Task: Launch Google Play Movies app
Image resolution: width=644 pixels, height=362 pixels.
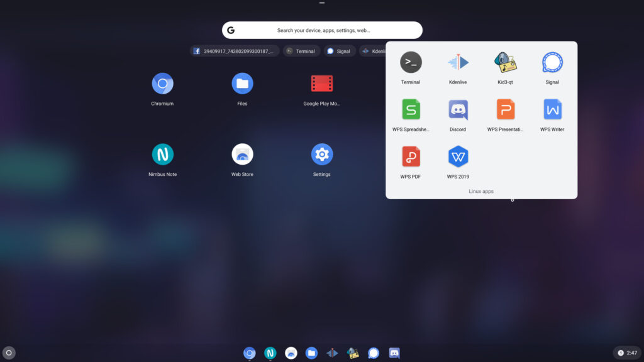Action: click(x=321, y=84)
